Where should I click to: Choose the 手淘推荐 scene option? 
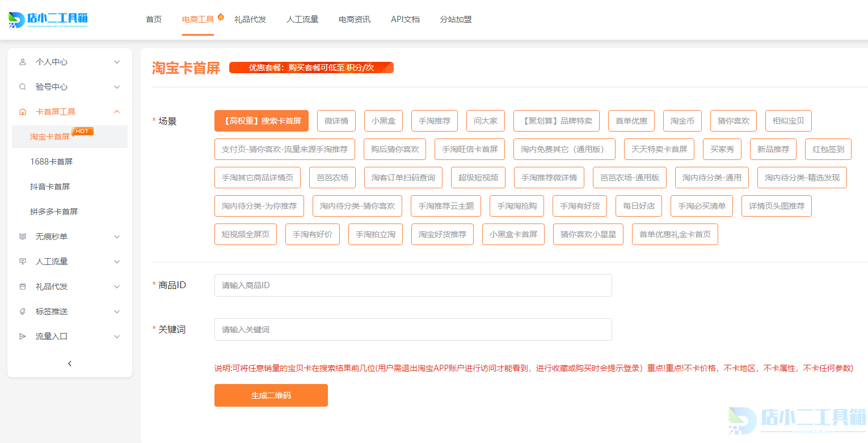(x=435, y=121)
